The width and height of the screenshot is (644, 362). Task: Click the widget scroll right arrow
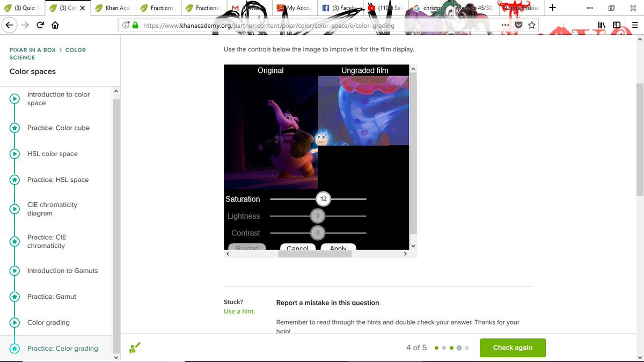click(406, 254)
